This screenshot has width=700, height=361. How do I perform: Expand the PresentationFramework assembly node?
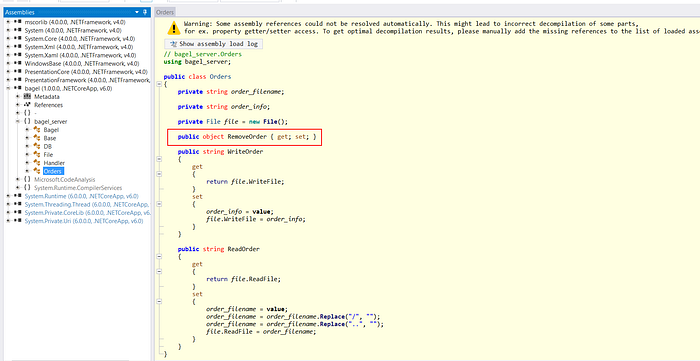click(8, 80)
